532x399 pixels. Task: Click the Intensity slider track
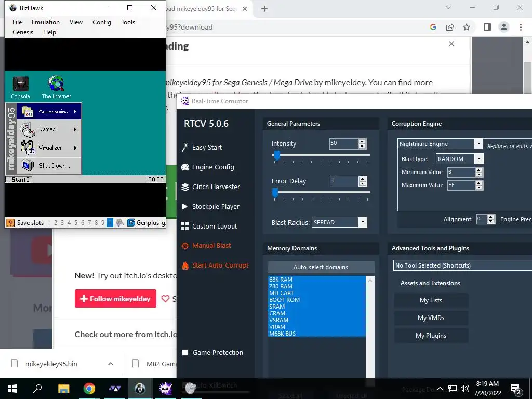[321, 155]
